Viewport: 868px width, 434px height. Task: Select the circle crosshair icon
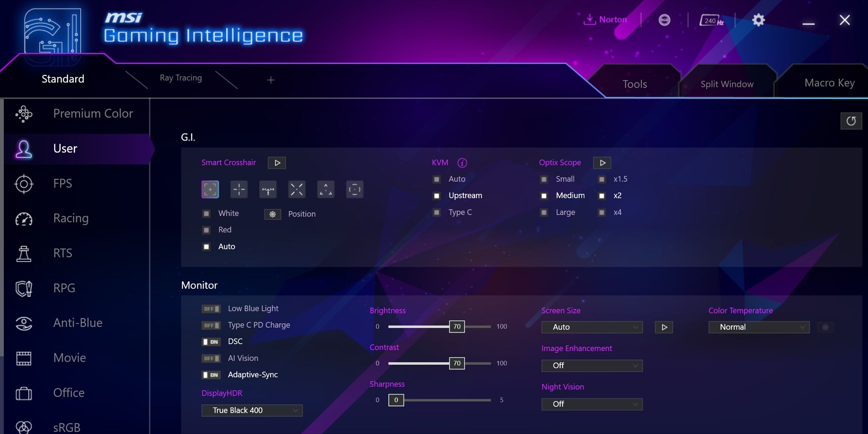pos(354,189)
